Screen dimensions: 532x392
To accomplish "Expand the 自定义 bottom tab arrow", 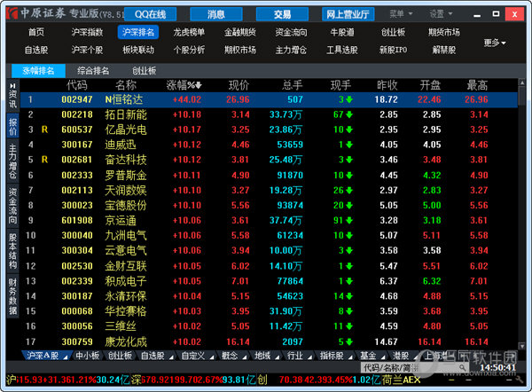I will coord(212,357).
